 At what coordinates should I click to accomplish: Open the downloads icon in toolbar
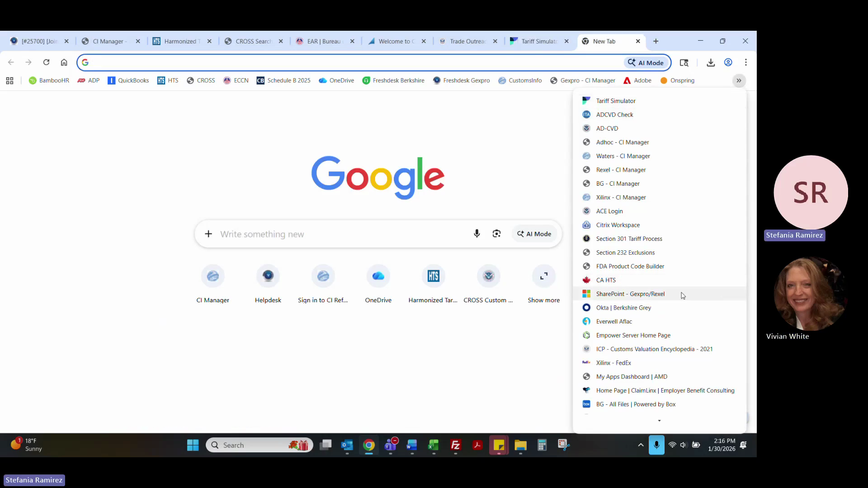711,63
